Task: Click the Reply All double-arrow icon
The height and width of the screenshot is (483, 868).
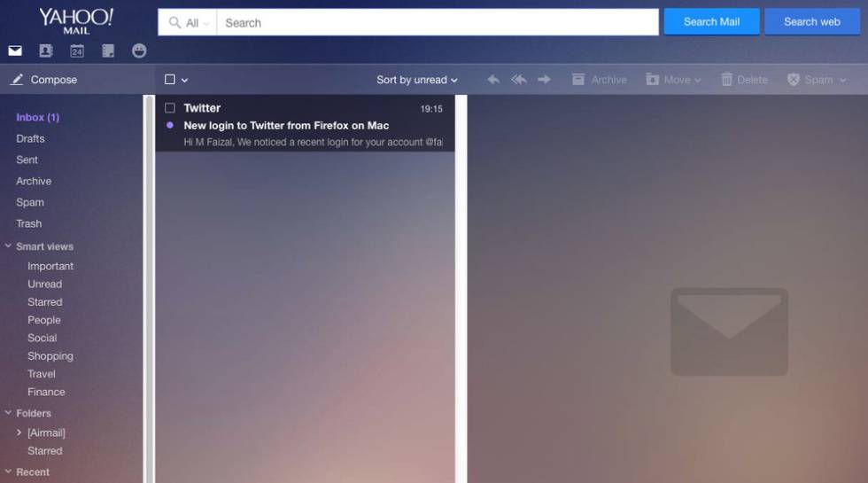Action: point(519,80)
